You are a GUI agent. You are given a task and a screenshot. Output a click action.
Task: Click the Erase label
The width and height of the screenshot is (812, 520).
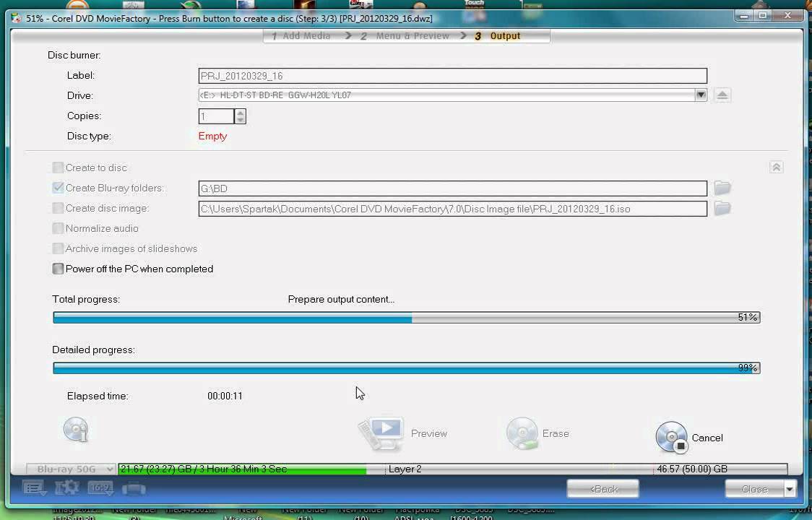point(555,433)
